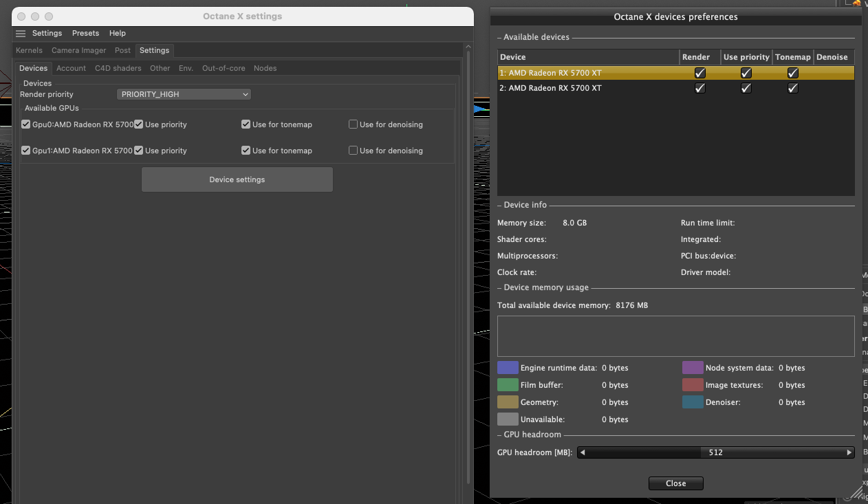This screenshot has width=868, height=504.
Task: Click the Denoiser teal swatch
Action: pyautogui.click(x=693, y=402)
